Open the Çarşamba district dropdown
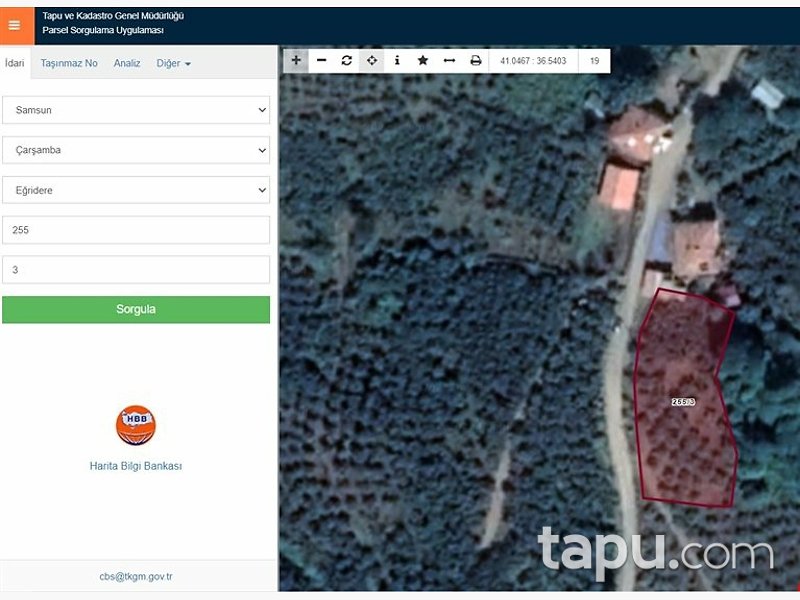This screenshot has width=800, height=600. [136, 150]
